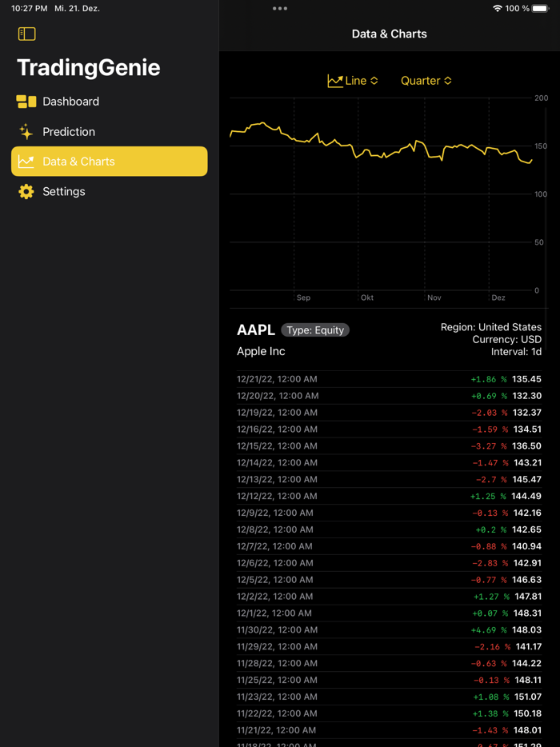Click the 132.30 price value

pyautogui.click(x=526, y=396)
